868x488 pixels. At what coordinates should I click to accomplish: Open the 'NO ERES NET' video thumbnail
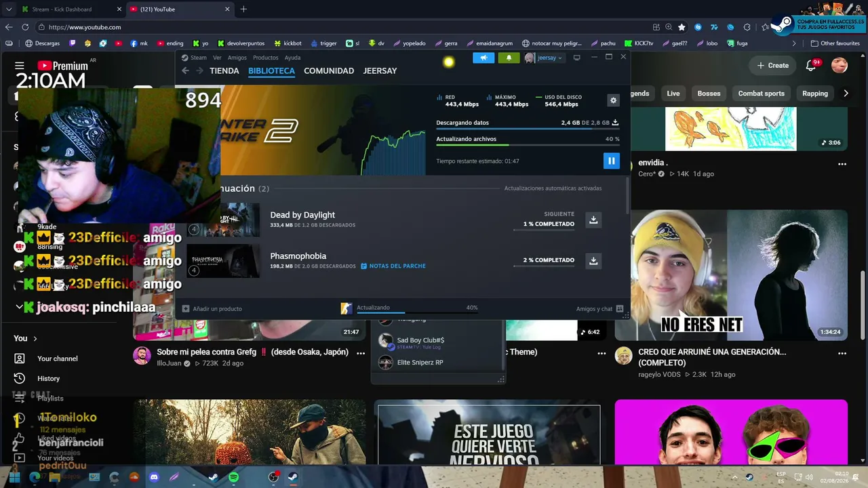tap(731, 275)
